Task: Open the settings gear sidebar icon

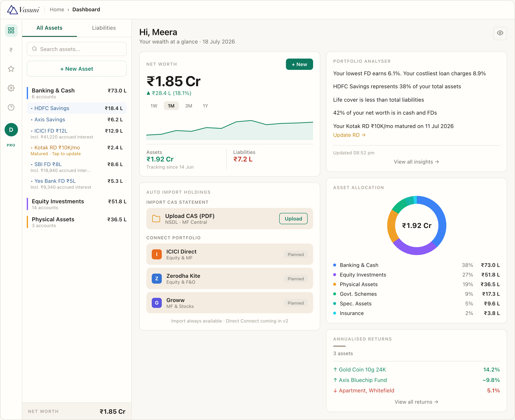Action: coord(11,88)
